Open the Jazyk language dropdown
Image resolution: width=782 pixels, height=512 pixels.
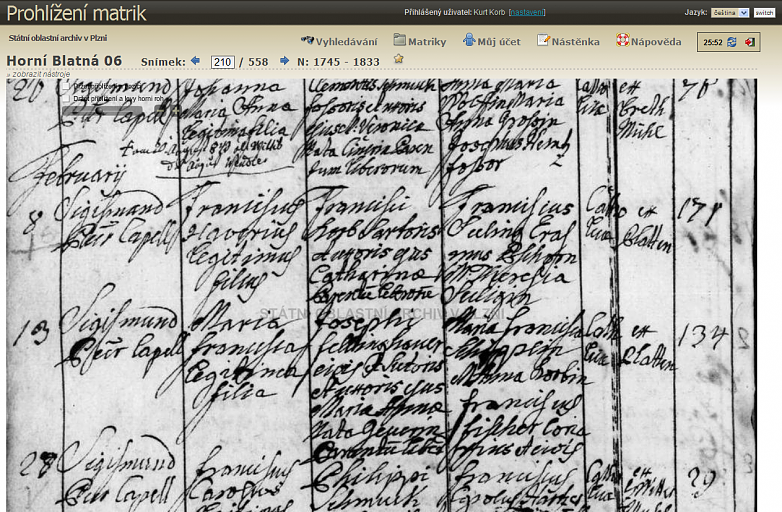coord(729,12)
